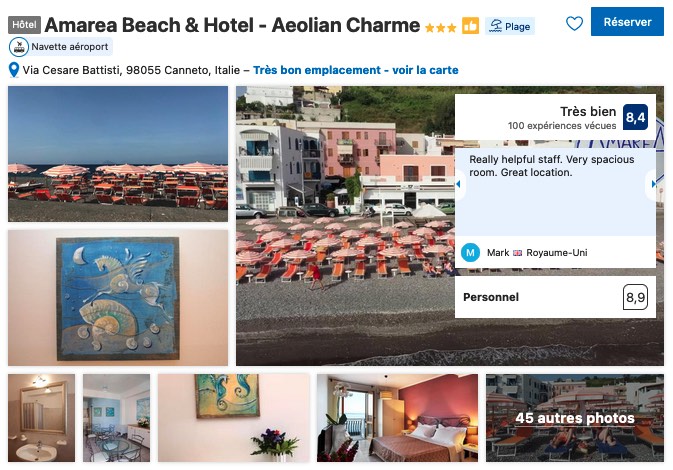
Task: Click the United Kingdom flag icon
Action: pyautogui.click(x=518, y=253)
